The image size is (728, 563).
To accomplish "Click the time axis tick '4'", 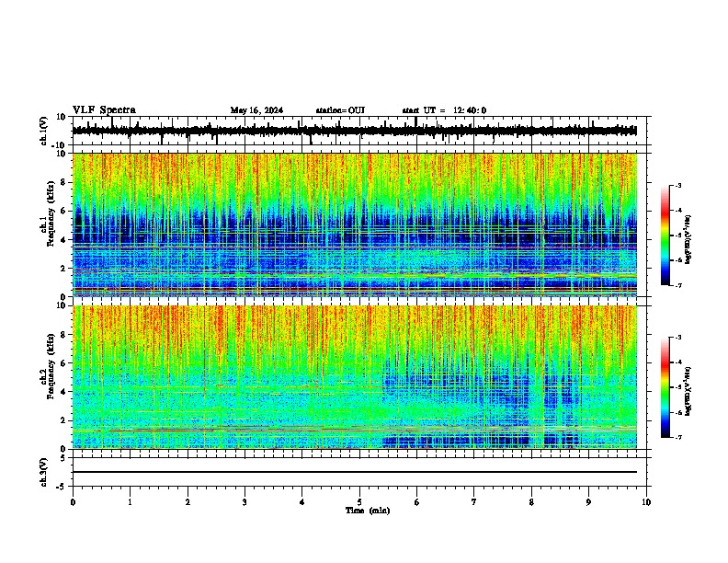I will tap(302, 502).
